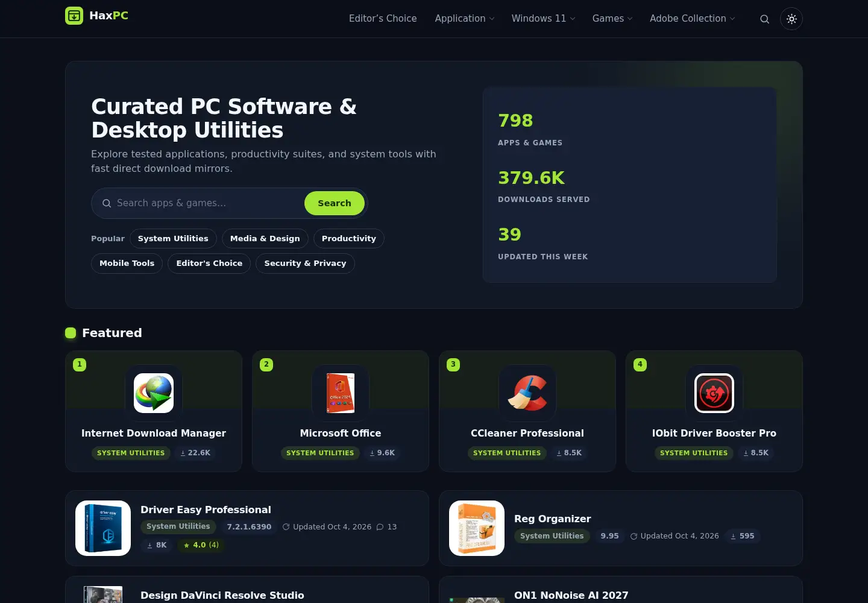868x603 pixels.
Task: Click the System Utilities badge under Microsoft Office
Action: click(x=320, y=453)
